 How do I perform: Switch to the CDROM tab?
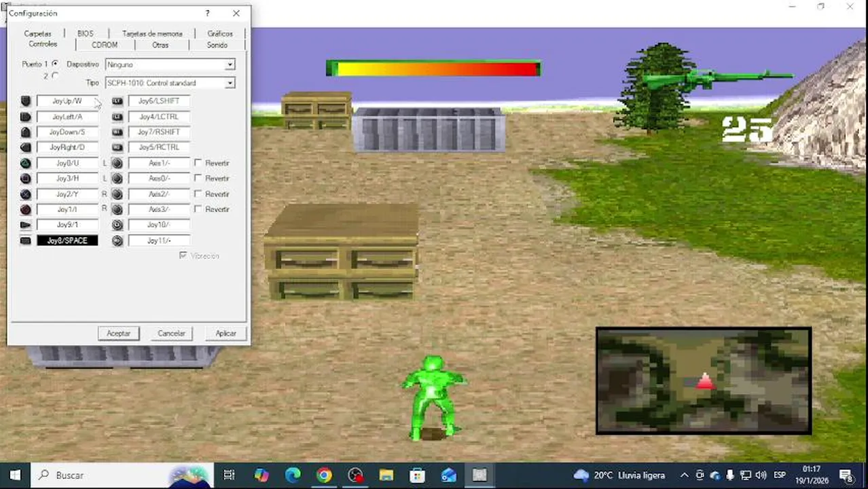tap(105, 45)
